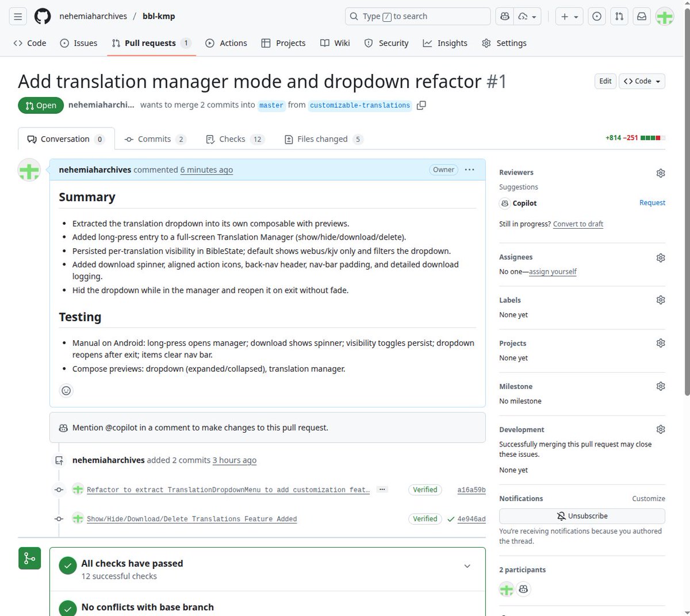690x616 pixels.
Task: Add a reaction with the smiley icon
Action: 66,391
